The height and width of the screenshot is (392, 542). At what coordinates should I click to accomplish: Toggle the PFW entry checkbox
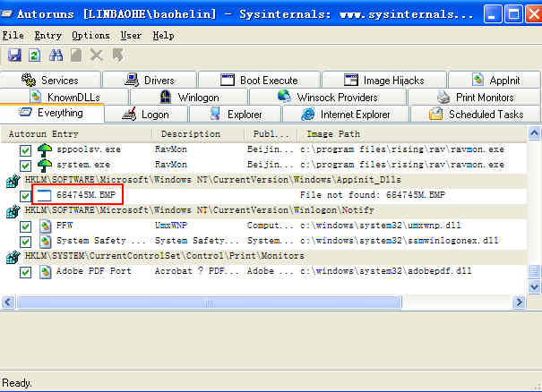point(25,226)
